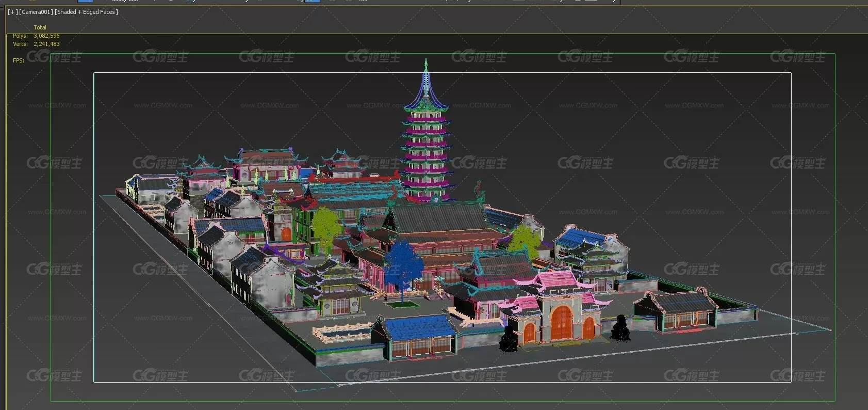Open the [+] viewport general menu
Screen dimensions: 868x410
(12, 12)
